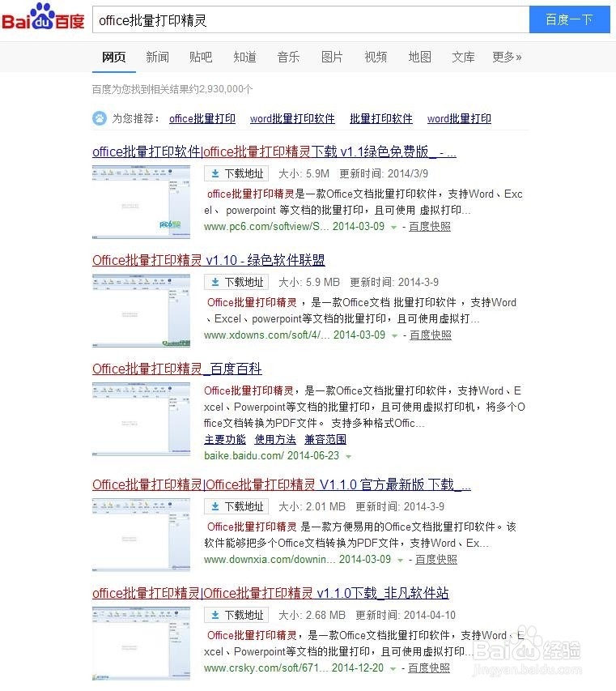The height and width of the screenshot is (691, 616).
Task: Click the search box containing office批量打印精灵
Action: (310, 19)
